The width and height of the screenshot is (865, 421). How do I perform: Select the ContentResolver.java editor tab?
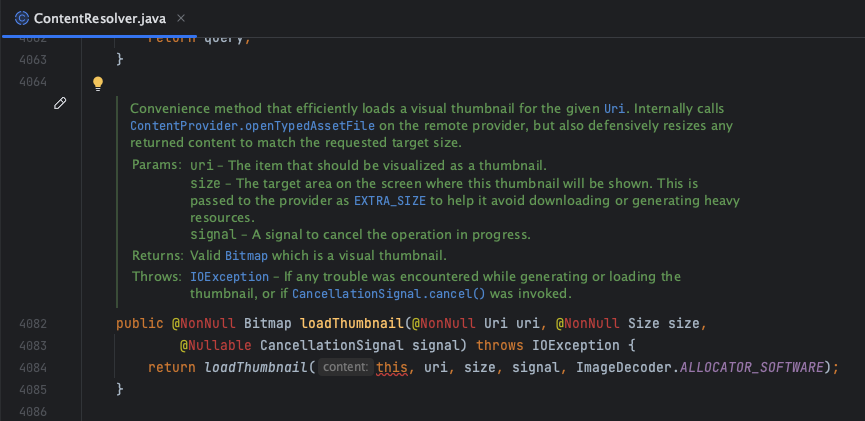pyautogui.click(x=100, y=18)
